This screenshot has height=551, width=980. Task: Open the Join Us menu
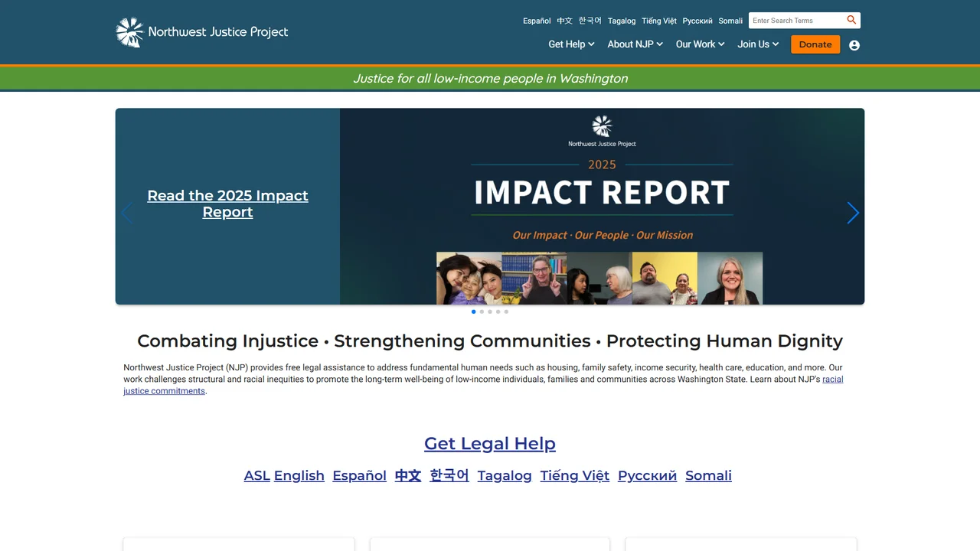click(x=758, y=44)
